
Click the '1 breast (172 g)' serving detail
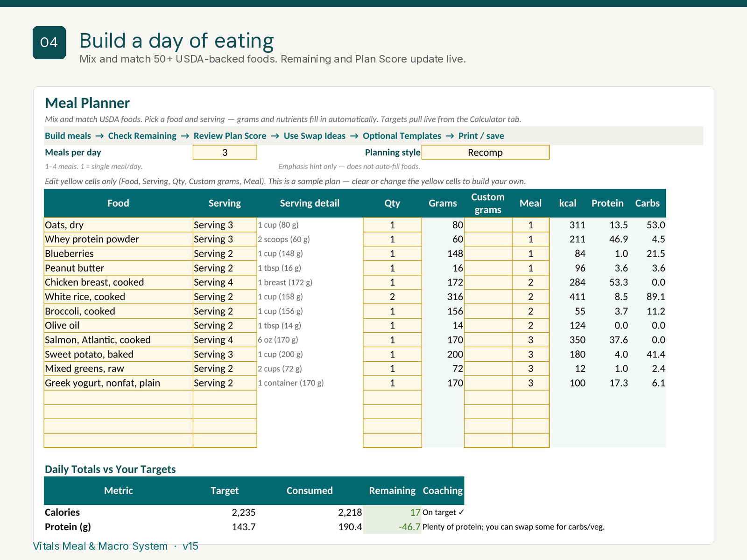click(285, 282)
